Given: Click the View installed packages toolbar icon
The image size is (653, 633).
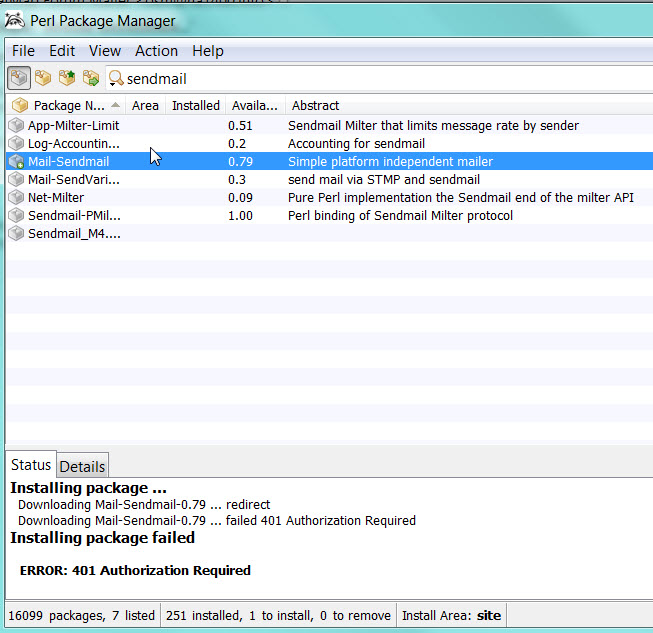Looking at the screenshot, I should click(43, 78).
